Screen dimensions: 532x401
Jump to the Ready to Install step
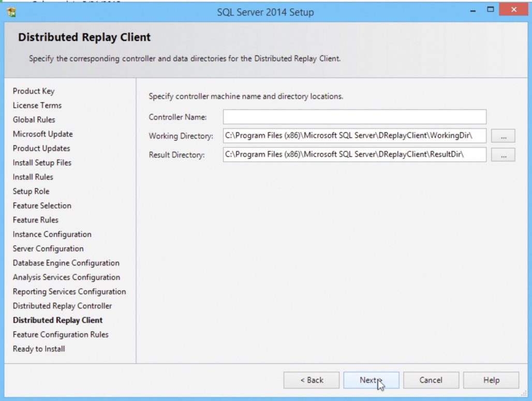coord(39,349)
